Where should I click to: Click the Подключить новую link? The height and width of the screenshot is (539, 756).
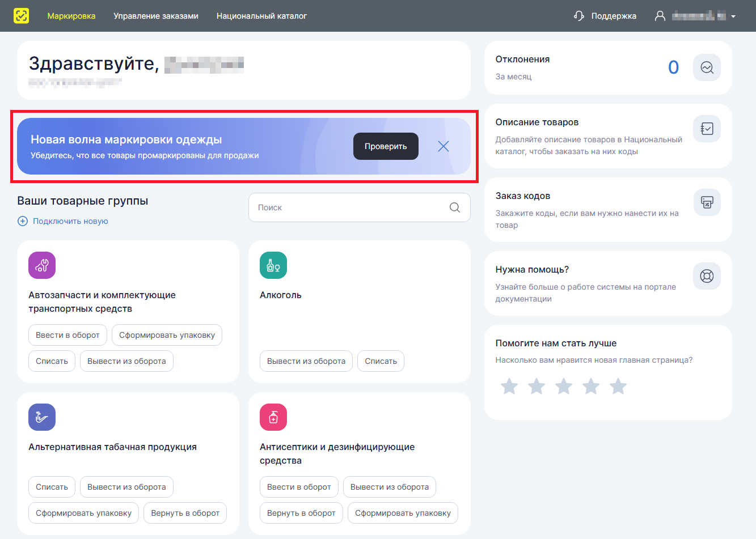70,221
